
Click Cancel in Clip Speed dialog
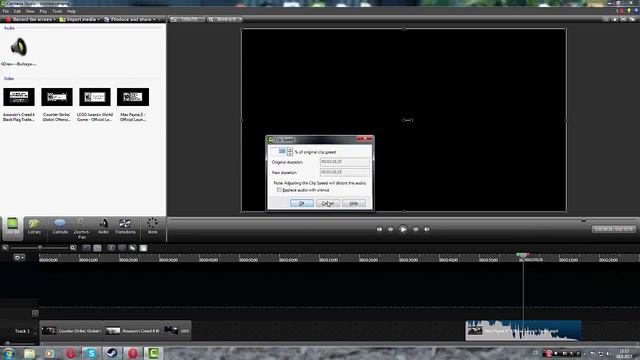[x=328, y=203]
